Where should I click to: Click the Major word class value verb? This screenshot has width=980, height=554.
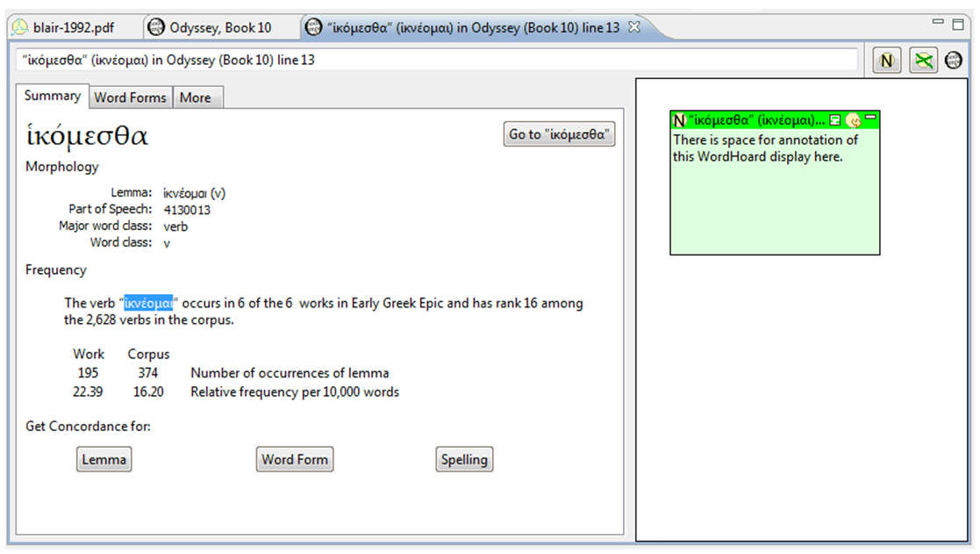175,227
